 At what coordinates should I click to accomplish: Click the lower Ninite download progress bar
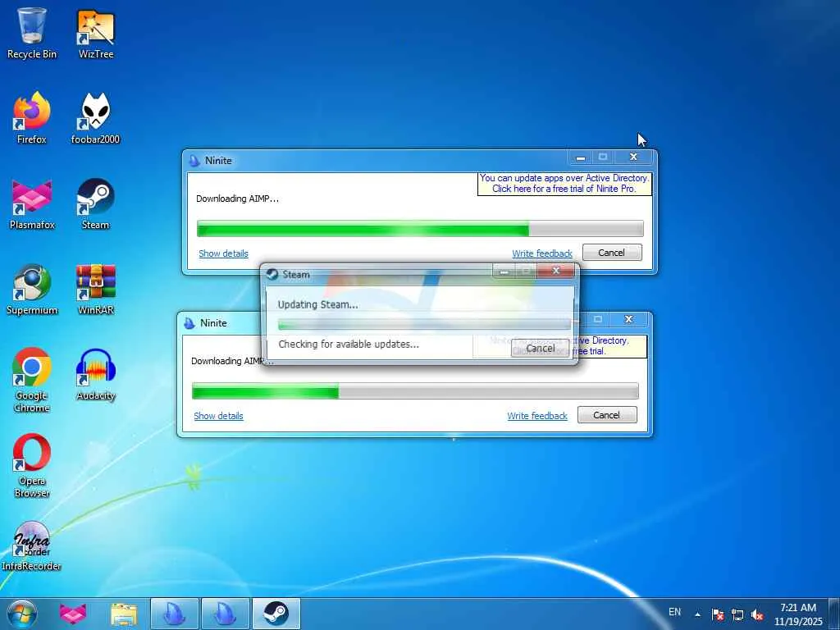click(x=415, y=390)
